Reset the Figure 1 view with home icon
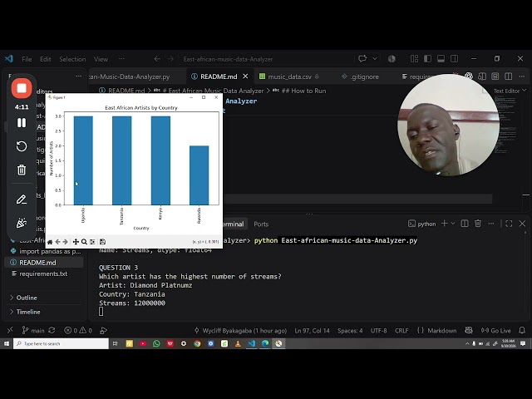The height and width of the screenshot is (399, 532). tap(50, 242)
